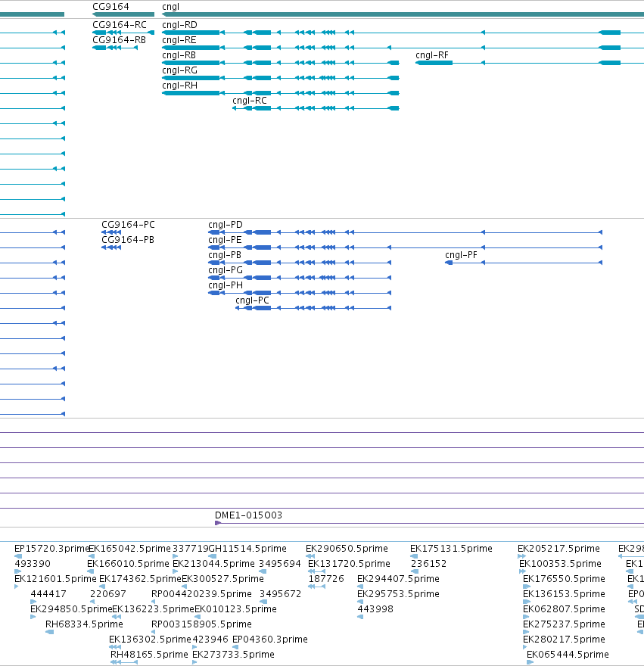The image size is (644, 666).
Task: Select RH68334.5prime EST label
Action: 84,624
